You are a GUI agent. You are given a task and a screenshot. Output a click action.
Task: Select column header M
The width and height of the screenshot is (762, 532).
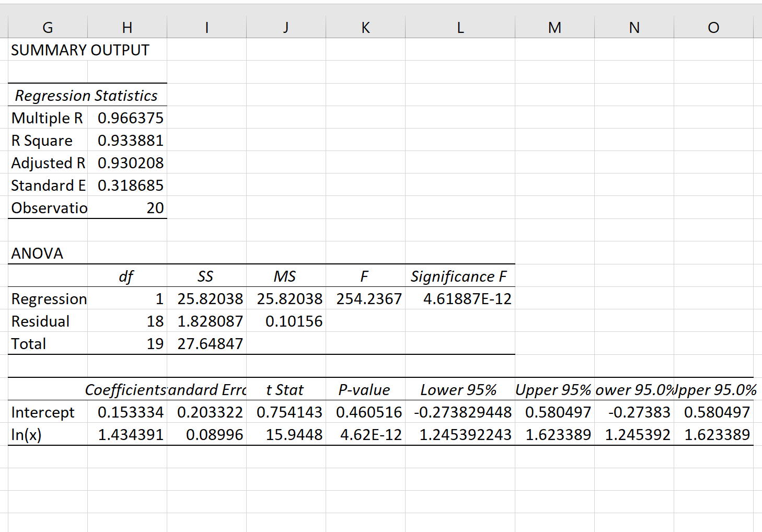(554, 27)
